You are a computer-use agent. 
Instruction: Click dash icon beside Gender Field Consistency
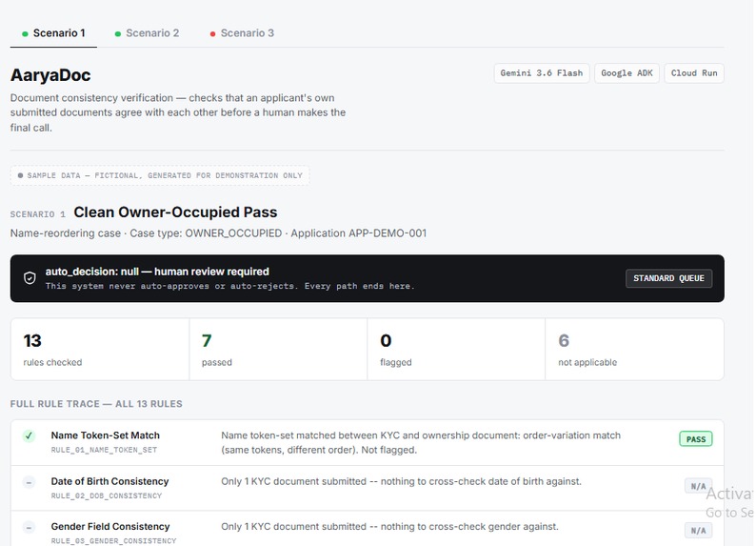coord(29,527)
